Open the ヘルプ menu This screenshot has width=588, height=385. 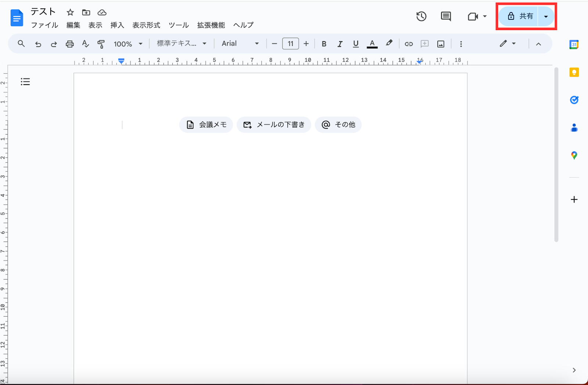(243, 25)
